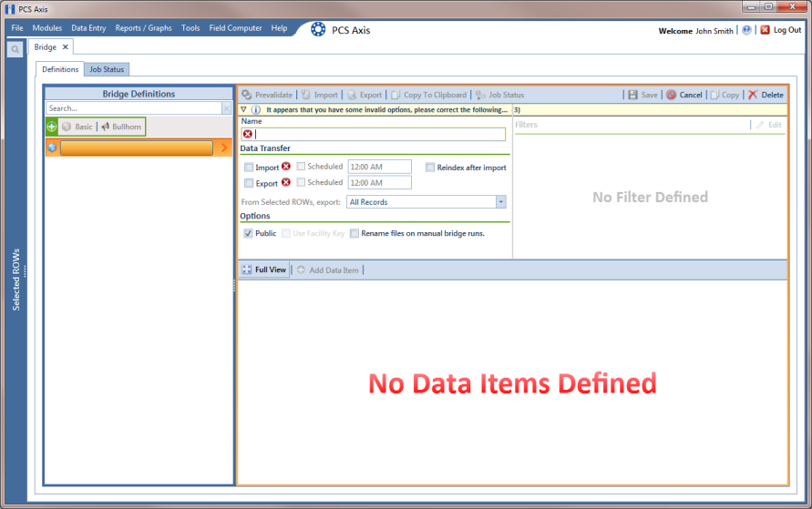
Task: Enable the Import checkbox
Action: 249,167
